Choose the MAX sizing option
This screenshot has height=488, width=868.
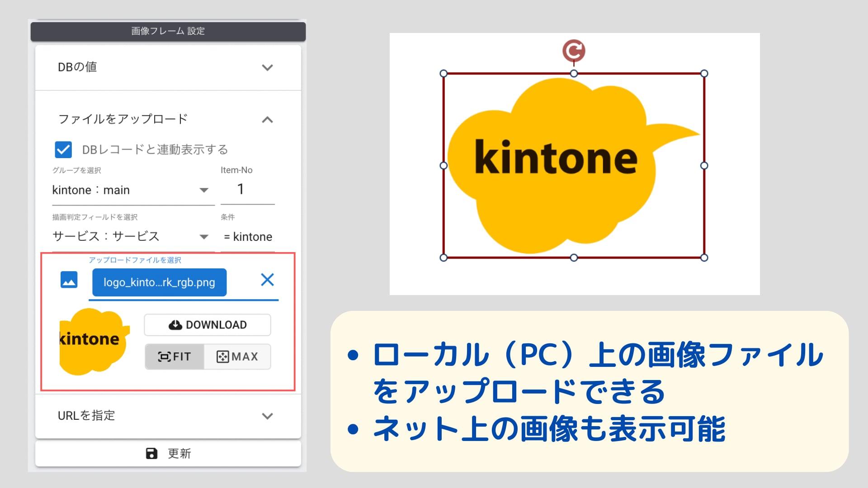(237, 357)
